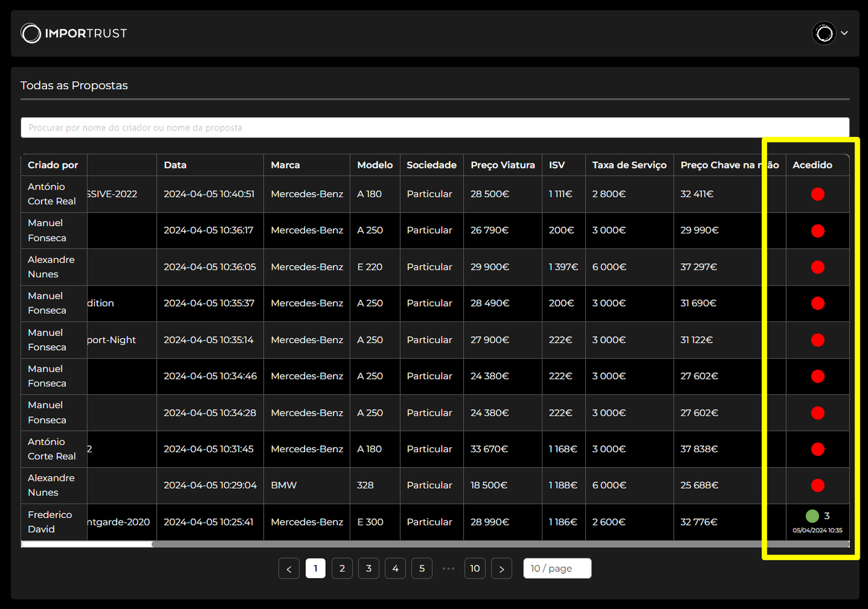Click red status dot for E 220 row

point(817,267)
